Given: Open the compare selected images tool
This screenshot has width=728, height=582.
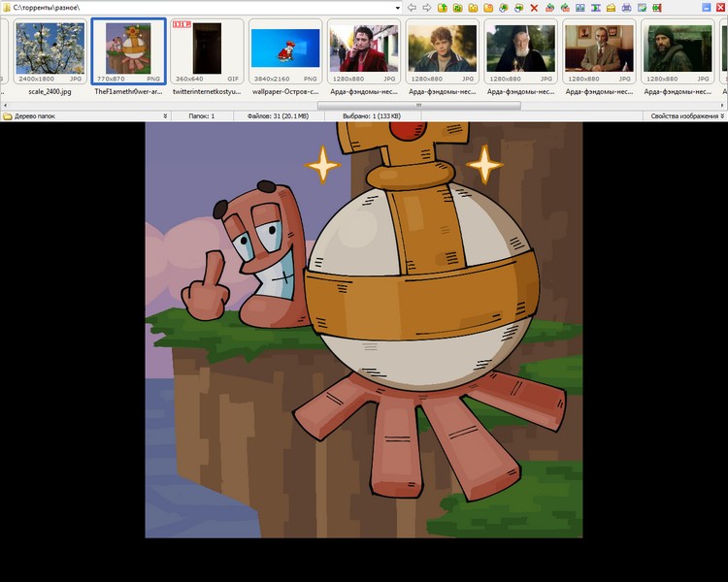Looking at the screenshot, I should coord(580,8).
